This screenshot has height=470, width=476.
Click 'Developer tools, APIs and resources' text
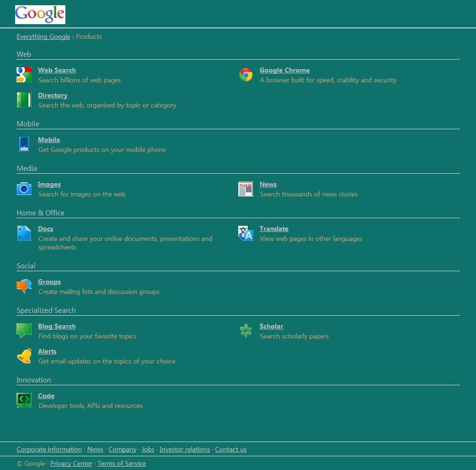click(x=90, y=406)
